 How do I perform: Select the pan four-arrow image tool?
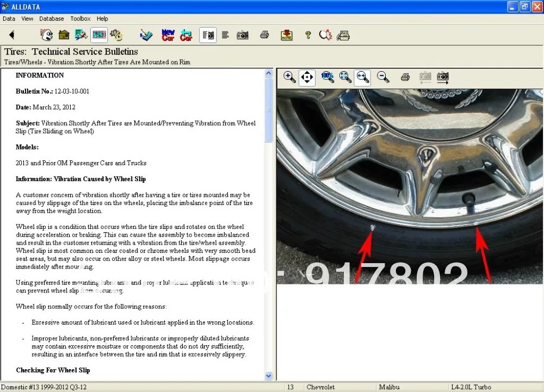307,77
